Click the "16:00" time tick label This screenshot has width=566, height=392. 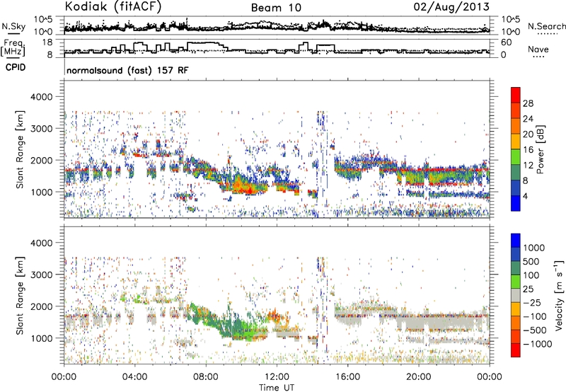pos(347,377)
